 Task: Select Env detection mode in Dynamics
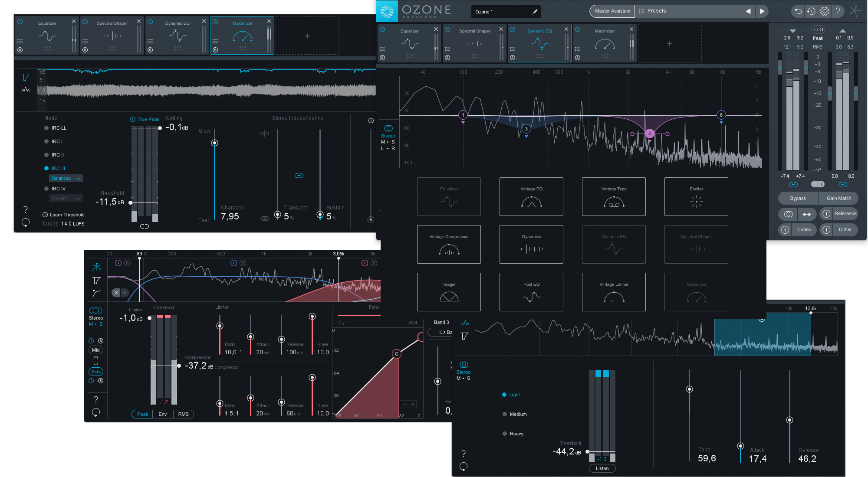tap(163, 414)
